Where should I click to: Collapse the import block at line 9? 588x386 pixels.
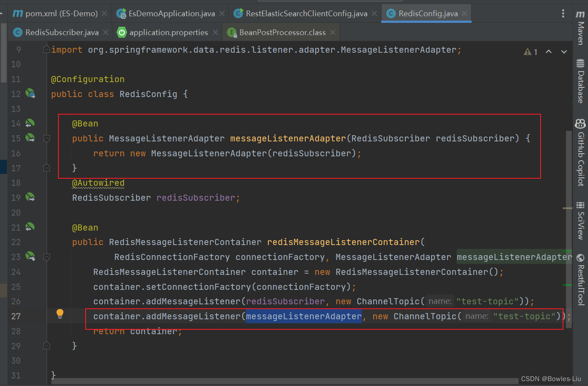pyautogui.click(x=47, y=50)
